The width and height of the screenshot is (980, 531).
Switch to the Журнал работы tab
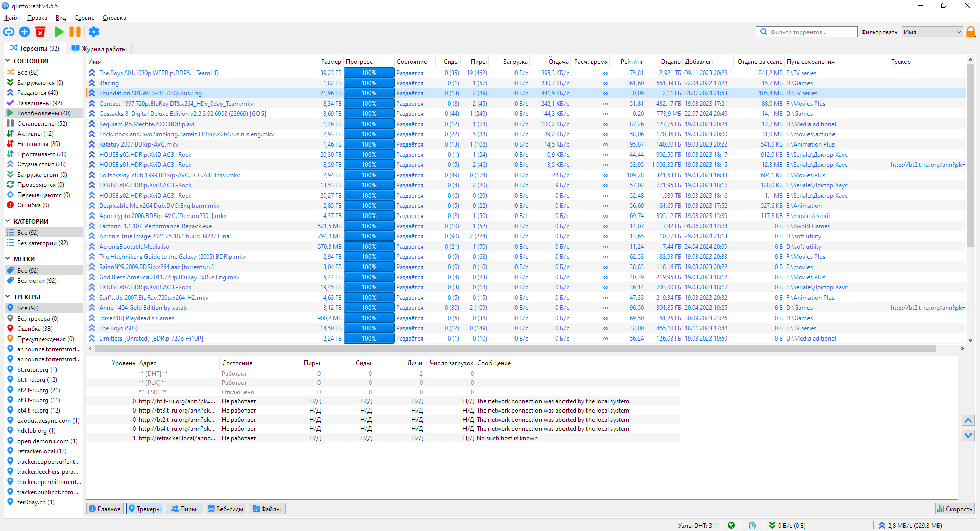[x=99, y=49]
